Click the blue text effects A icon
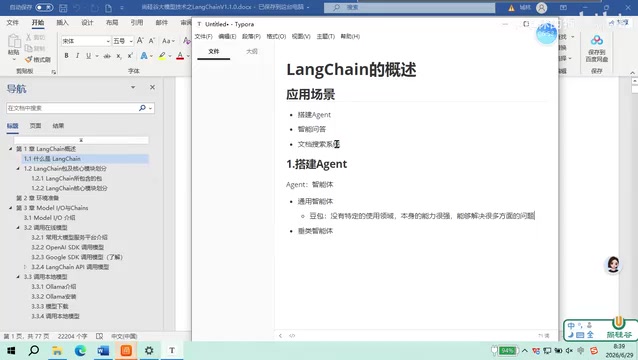 144,56
